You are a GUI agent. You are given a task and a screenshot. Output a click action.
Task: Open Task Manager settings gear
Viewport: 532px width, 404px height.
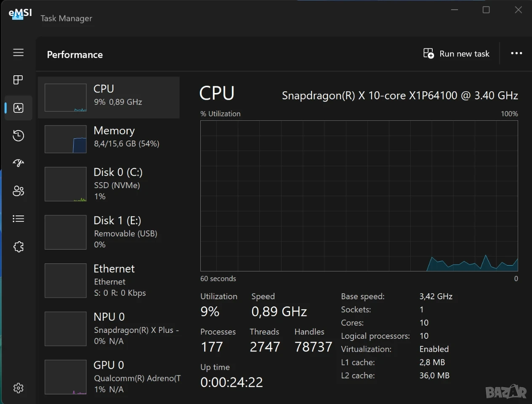tap(18, 388)
